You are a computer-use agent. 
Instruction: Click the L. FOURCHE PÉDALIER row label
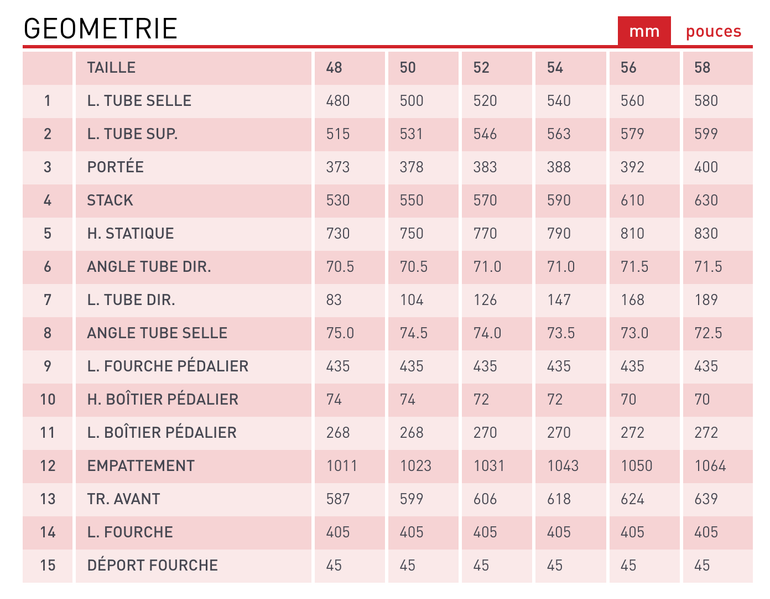(167, 366)
